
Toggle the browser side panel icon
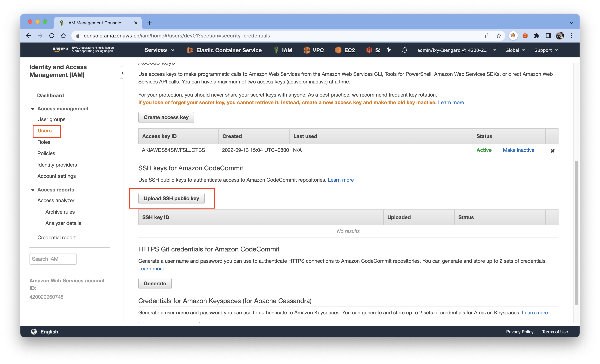(x=548, y=36)
